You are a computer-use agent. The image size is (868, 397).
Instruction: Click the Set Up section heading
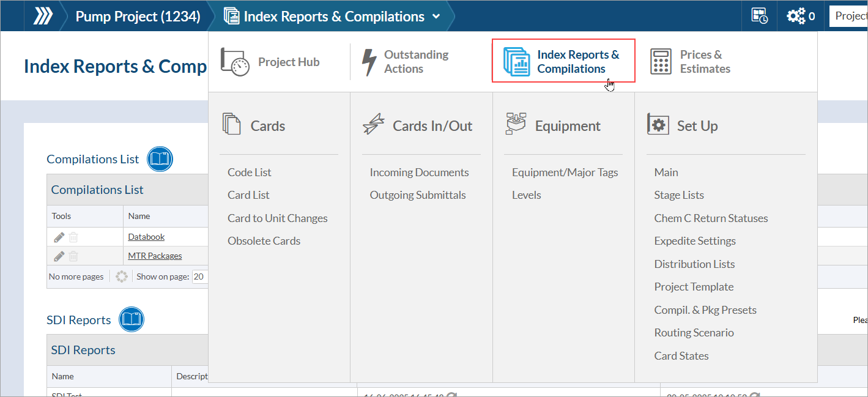(697, 126)
